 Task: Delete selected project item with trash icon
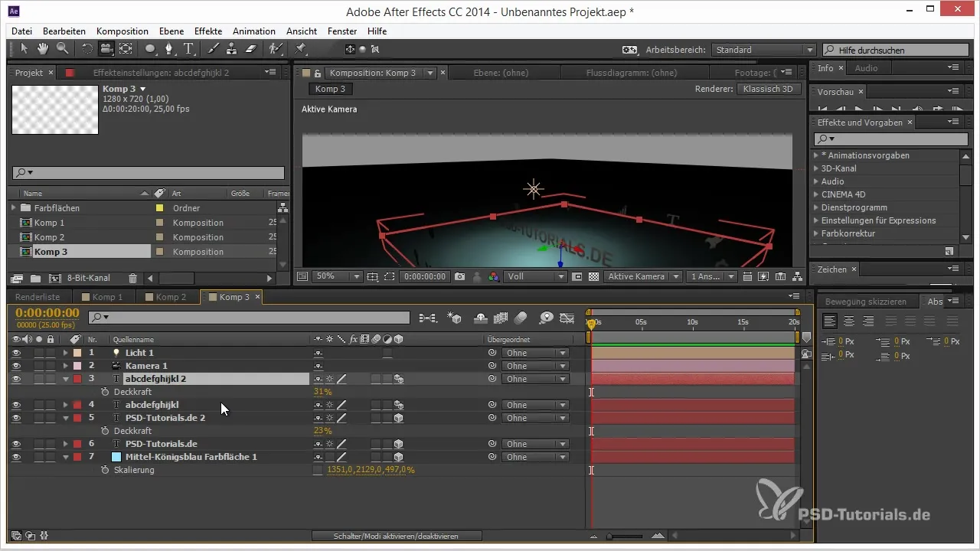pos(133,279)
